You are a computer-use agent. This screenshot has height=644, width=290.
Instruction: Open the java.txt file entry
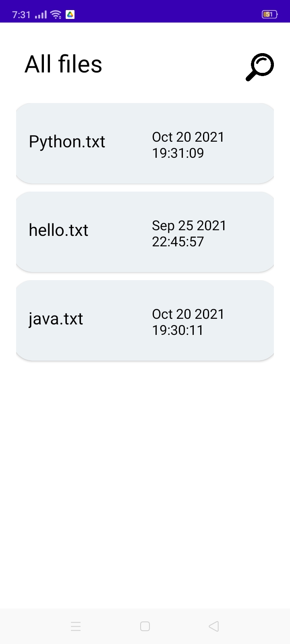point(145,320)
